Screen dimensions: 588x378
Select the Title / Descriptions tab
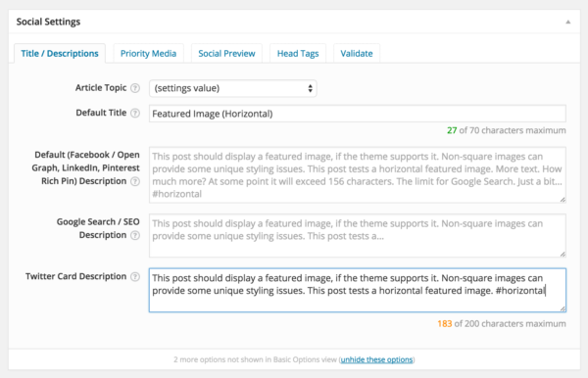pyautogui.click(x=60, y=54)
